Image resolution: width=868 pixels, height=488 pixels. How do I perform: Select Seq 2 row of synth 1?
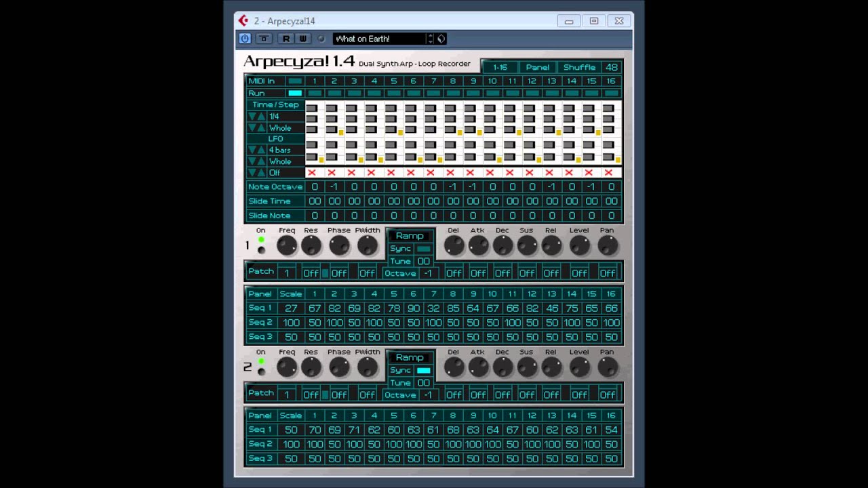[x=433, y=323]
